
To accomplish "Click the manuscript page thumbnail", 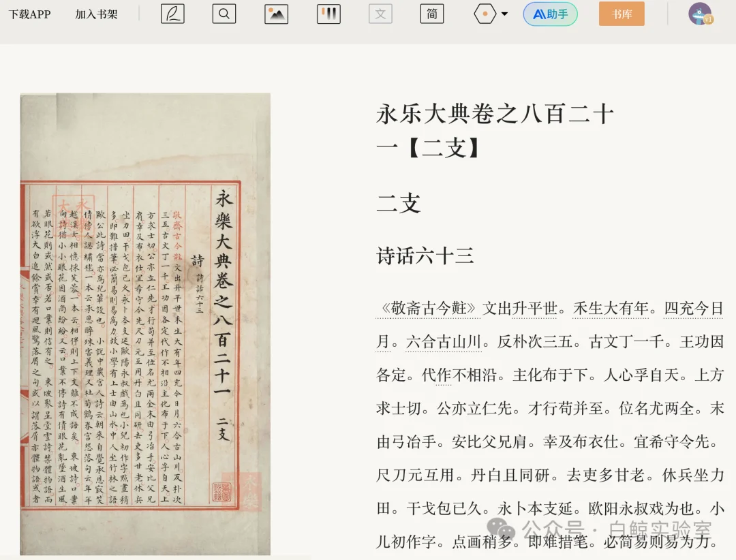I will tap(144, 324).
